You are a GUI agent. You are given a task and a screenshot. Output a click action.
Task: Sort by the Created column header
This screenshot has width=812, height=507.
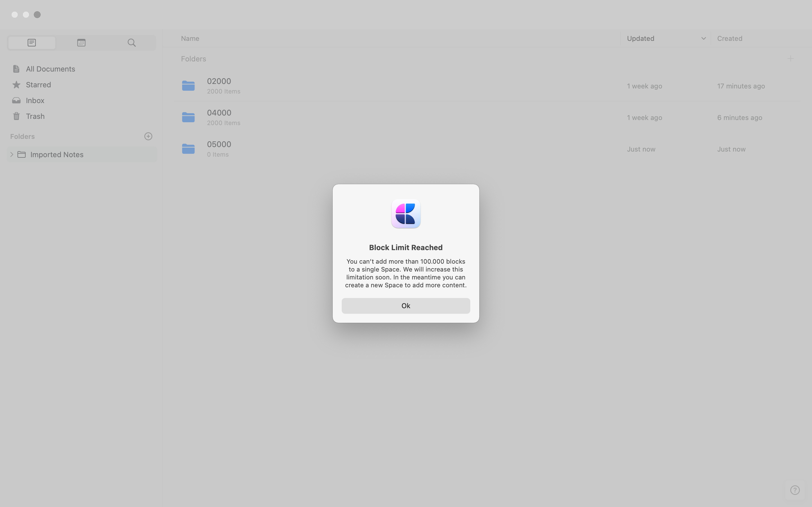coord(729,39)
